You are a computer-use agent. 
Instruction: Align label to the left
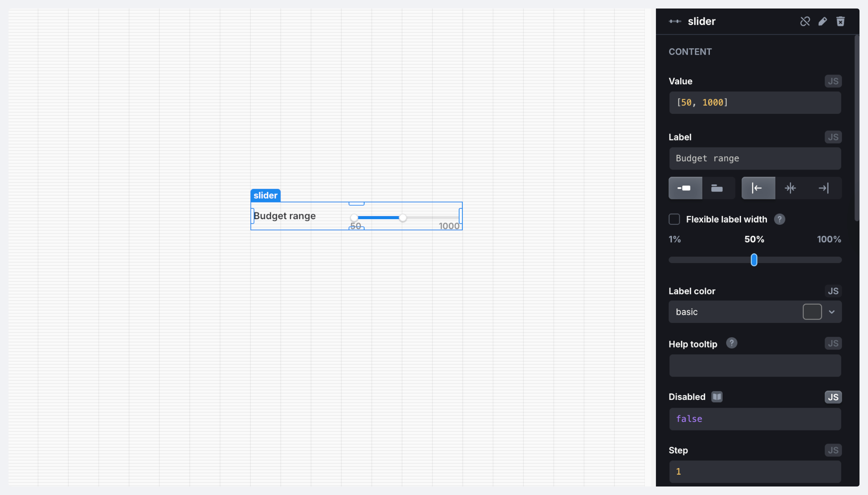point(758,188)
